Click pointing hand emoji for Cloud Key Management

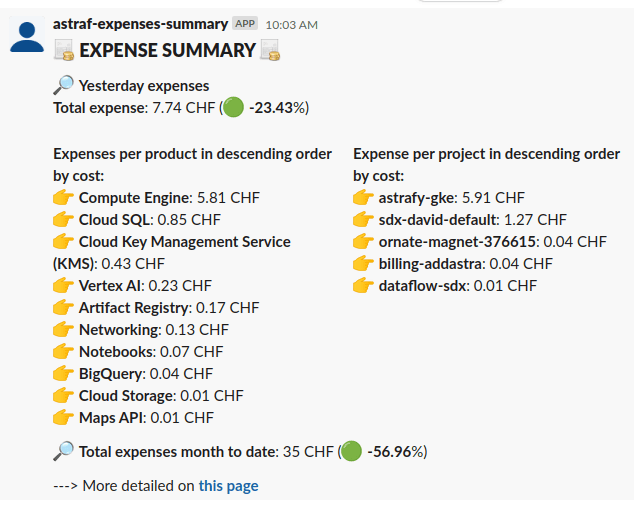click(63, 242)
